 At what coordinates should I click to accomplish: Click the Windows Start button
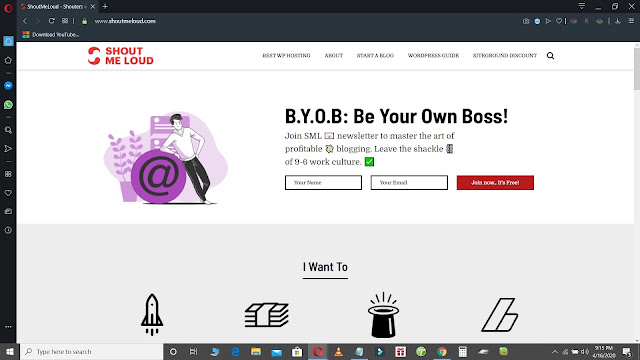tap(10, 351)
